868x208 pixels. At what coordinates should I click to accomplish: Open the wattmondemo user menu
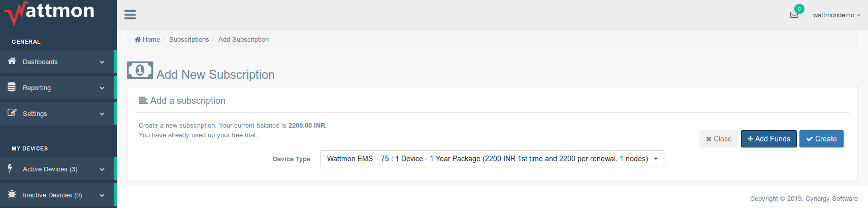(x=836, y=15)
